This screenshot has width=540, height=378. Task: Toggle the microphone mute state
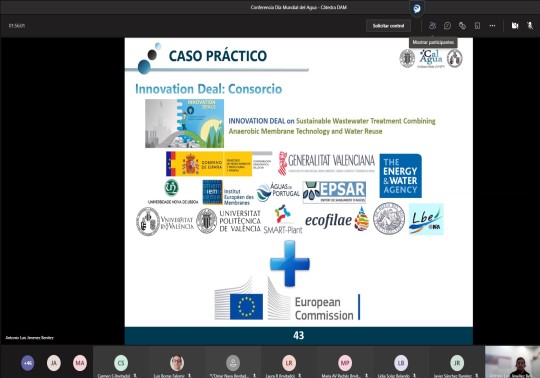[x=530, y=25]
